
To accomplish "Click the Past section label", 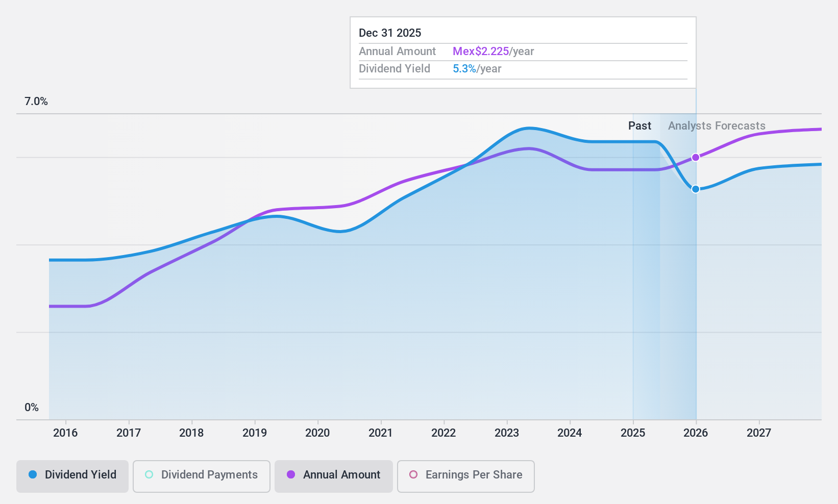I will [639, 126].
